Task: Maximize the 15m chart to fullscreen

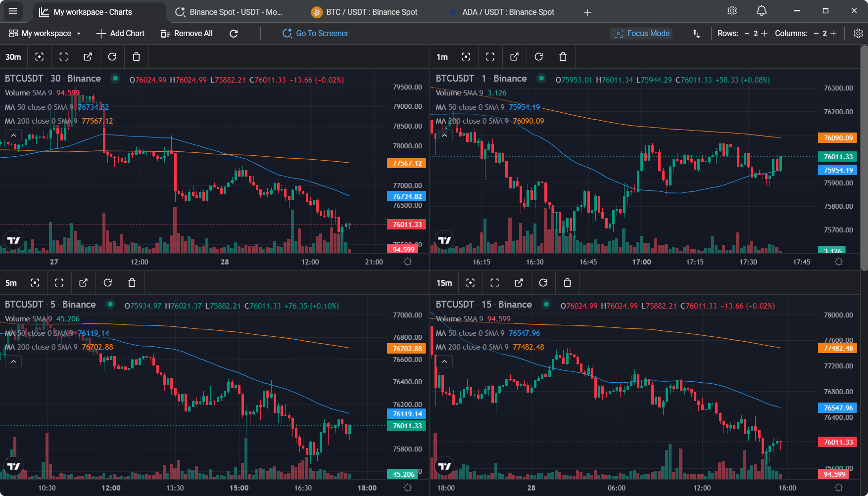Action: pos(494,283)
